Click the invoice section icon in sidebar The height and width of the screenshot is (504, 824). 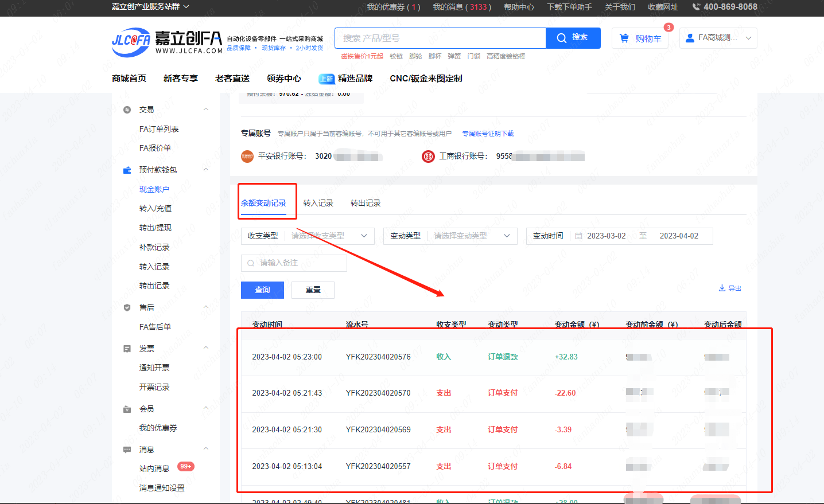coord(127,349)
